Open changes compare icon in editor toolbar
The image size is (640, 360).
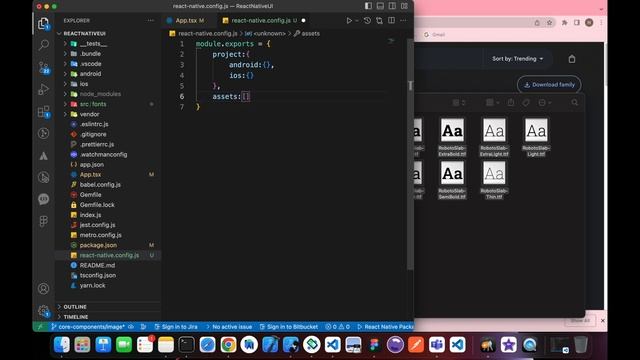click(379, 20)
